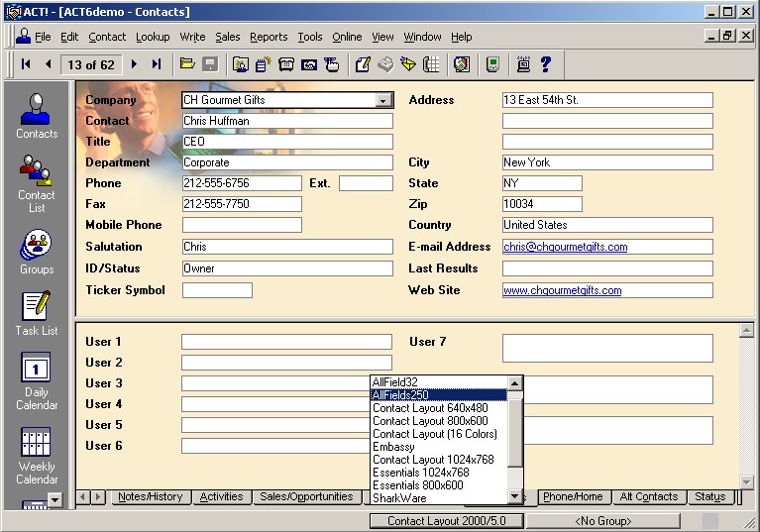Click the User 1 input field
This screenshot has width=760, height=532.
pos(286,342)
